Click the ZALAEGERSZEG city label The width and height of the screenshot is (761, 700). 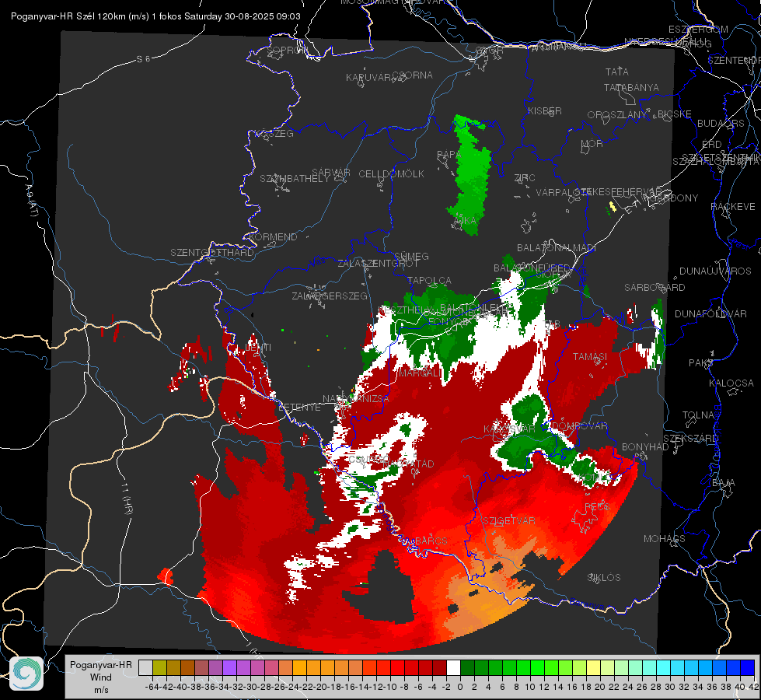(x=329, y=296)
